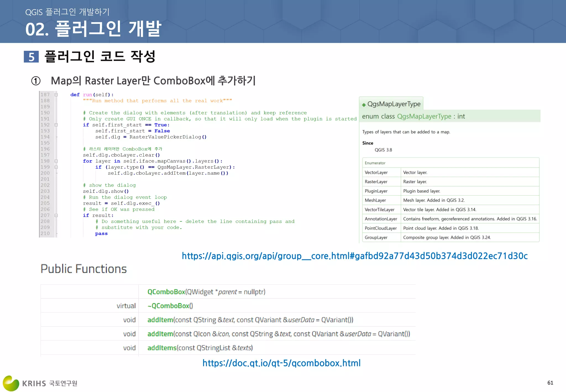
Task: Click line number 187 in code gutter
Action: pos(45,95)
